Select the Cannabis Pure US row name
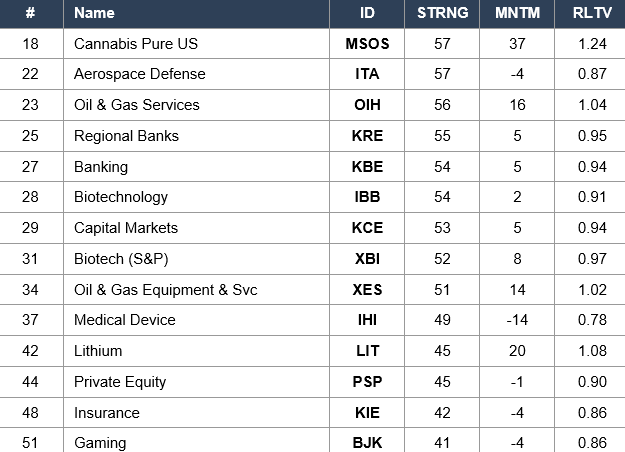 (136, 44)
